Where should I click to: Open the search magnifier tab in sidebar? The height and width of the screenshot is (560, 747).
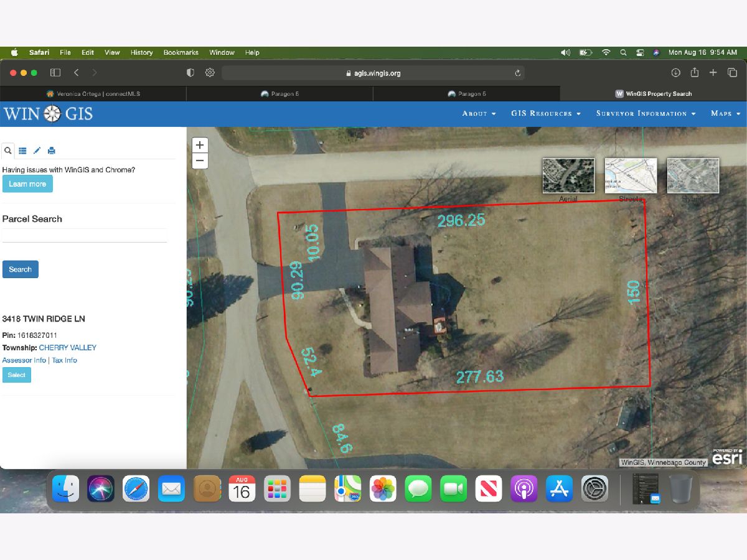pos(7,151)
